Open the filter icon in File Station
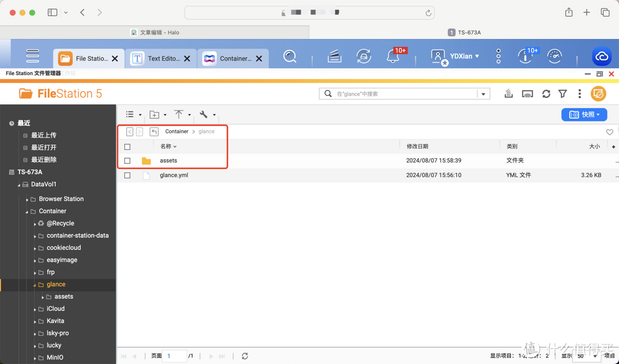619x364 pixels. [x=562, y=93]
